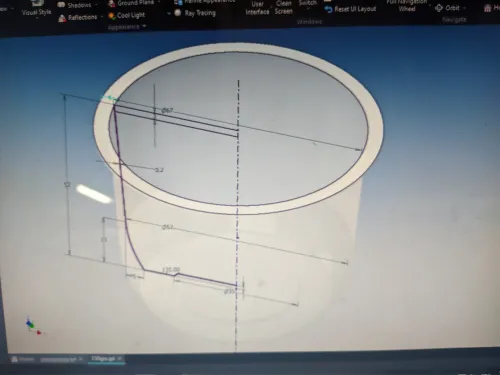Click the Full Navigation Wheel button
The width and height of the screenshot is (500, 375).
coord(407,6)
